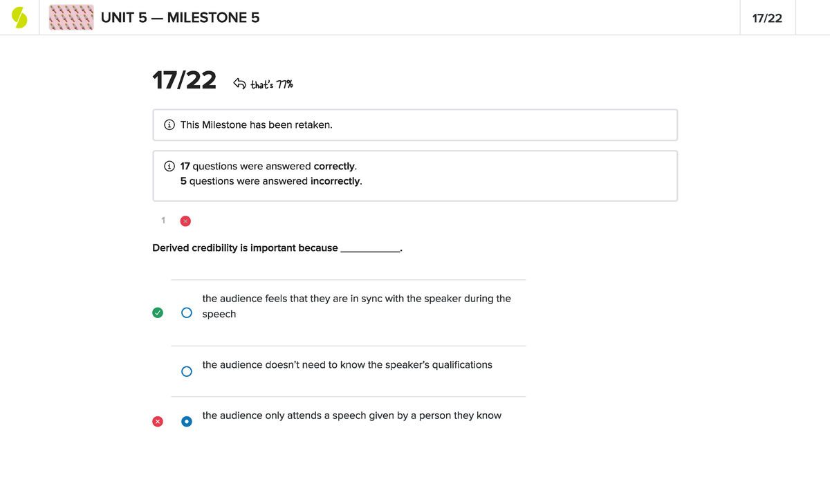Click the green checkmark icon beside the first answer
Image resolution: width=830 pixels, height=504 pixels.
[x=158, y=312]
